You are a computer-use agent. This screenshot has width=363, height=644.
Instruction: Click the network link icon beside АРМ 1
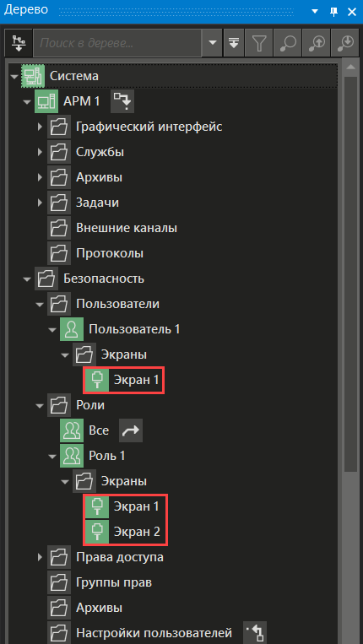[122, 101]
